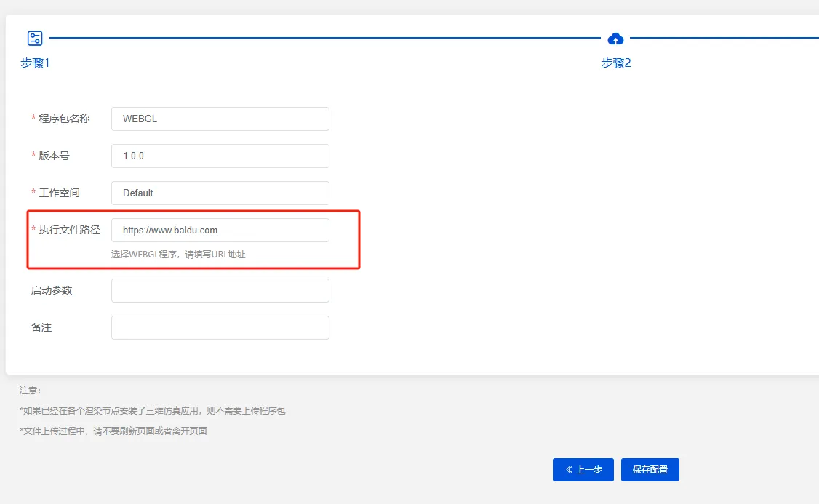The height and width of the screenshot is (504, 819).
Task: Click the 启动参数 label
Action: point(52,290)
